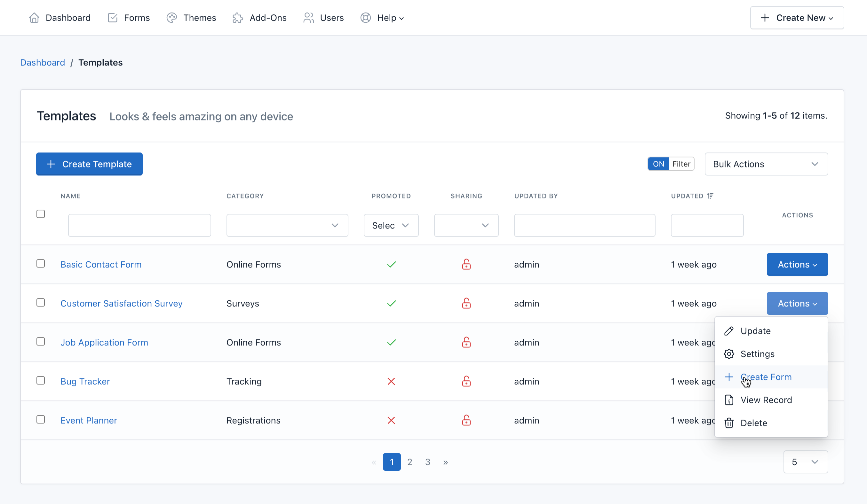Click the Delete option in Actions menu
This screenshot has height=504, width=867.
pyautogui.click(x=753, y=423)
